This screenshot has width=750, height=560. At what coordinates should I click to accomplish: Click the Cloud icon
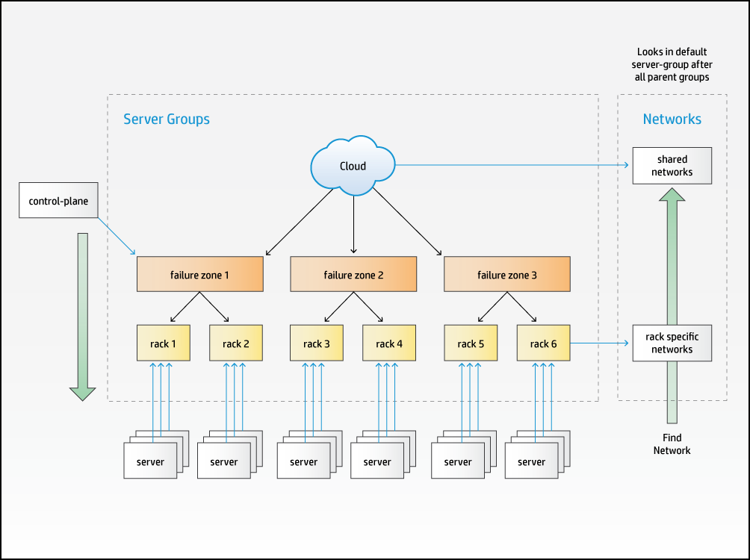[353, 165]
